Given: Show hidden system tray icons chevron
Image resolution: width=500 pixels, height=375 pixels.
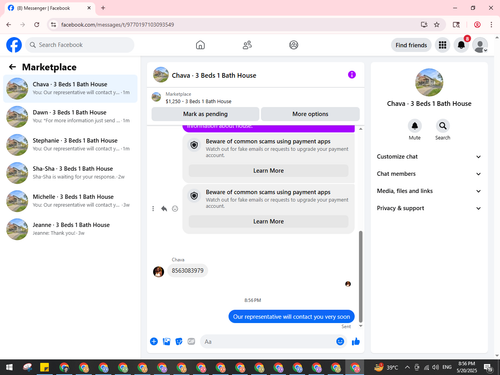Looking at the screenshot, I should [407, 367].
